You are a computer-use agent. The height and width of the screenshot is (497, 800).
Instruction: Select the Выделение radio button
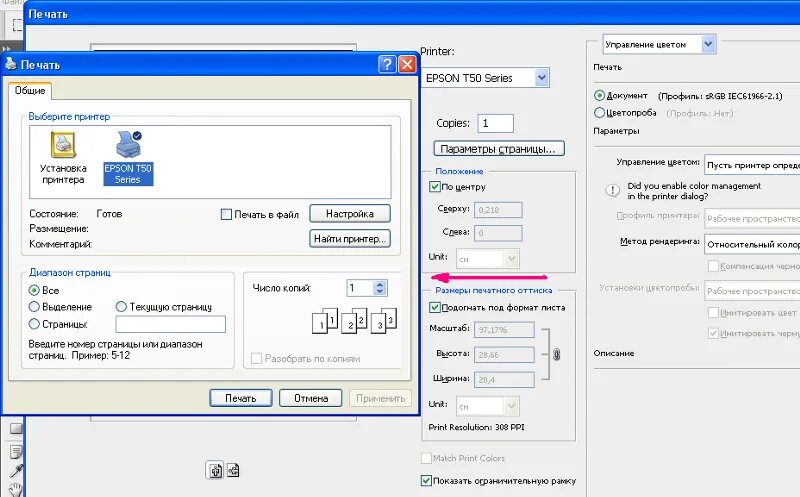pos(34,307)
